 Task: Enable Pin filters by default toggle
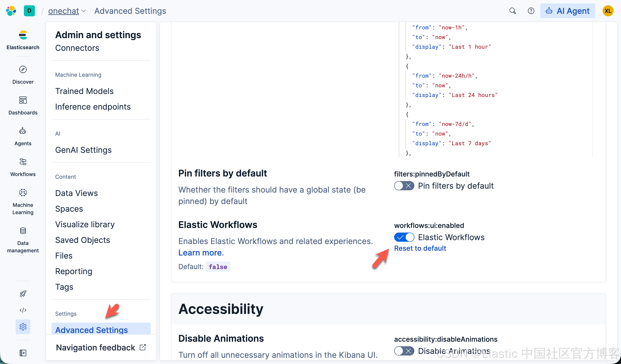pyautogui.click(x=404, y=186)
